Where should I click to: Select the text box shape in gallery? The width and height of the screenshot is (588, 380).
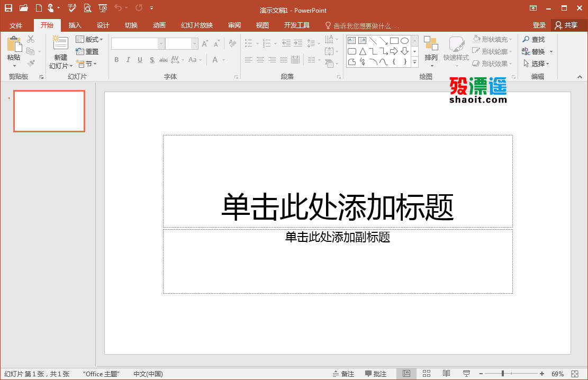tap(352, 41)
